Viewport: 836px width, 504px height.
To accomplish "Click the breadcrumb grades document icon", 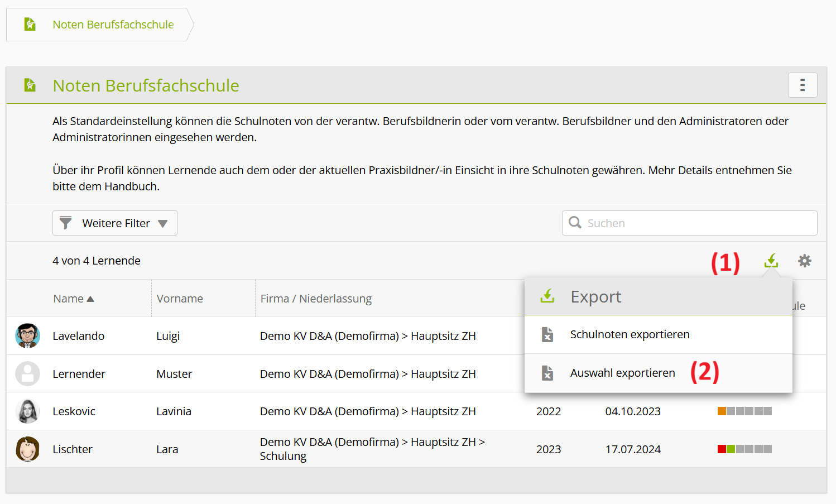I will [30, 25].
